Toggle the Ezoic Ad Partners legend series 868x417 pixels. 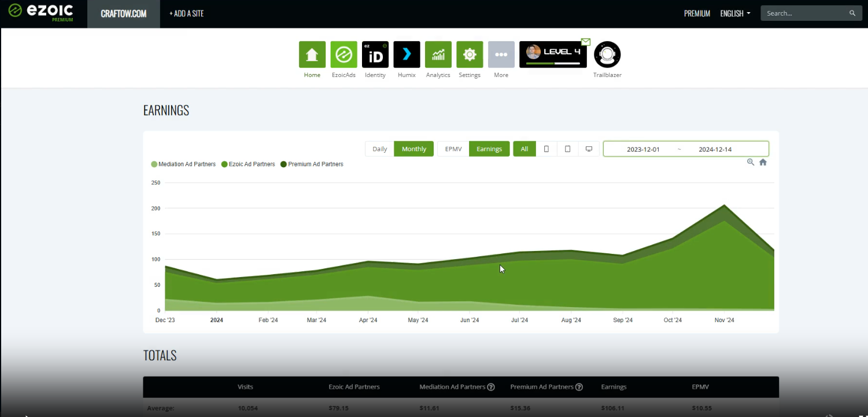(x=248, y=164)
